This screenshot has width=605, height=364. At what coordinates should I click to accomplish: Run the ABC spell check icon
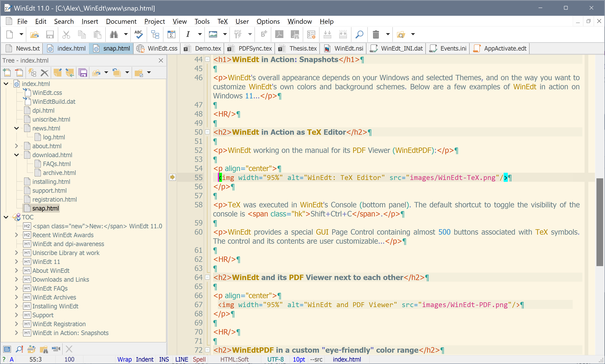point(138,34)
